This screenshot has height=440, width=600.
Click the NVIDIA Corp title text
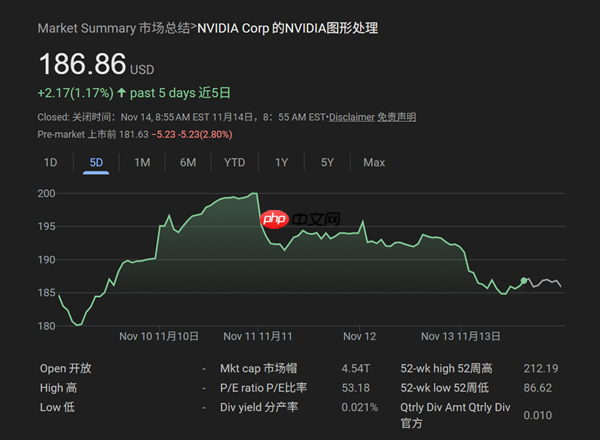coord(287,28)
